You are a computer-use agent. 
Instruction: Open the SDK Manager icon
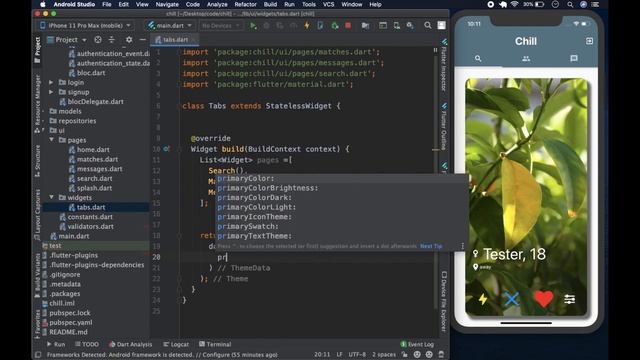tap(410, 25)
